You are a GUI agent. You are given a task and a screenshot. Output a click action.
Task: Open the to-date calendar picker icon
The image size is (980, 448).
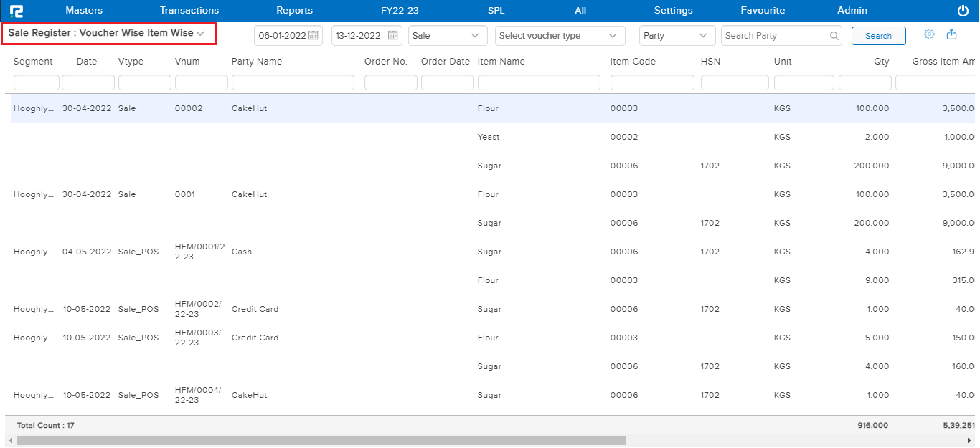tap(394, 36)
